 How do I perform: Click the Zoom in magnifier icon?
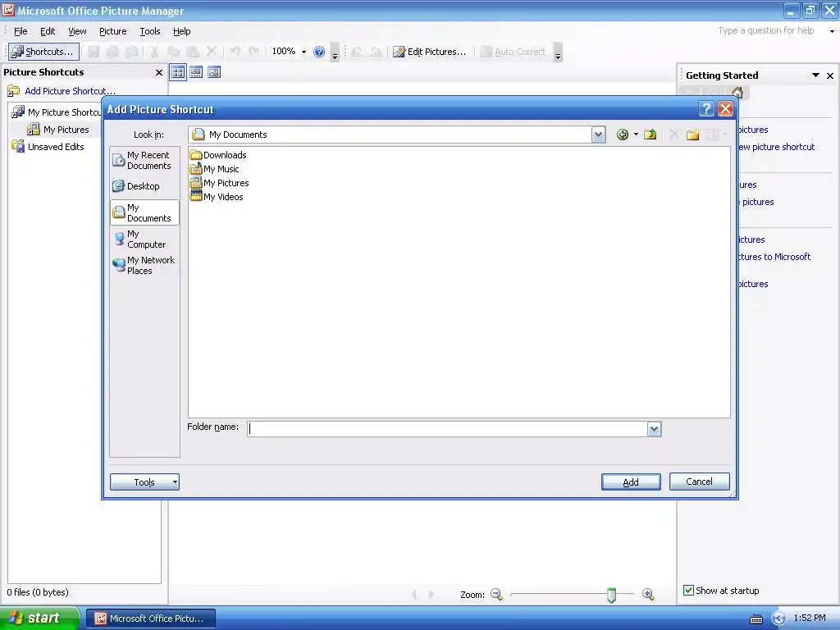tap(648, 594)
